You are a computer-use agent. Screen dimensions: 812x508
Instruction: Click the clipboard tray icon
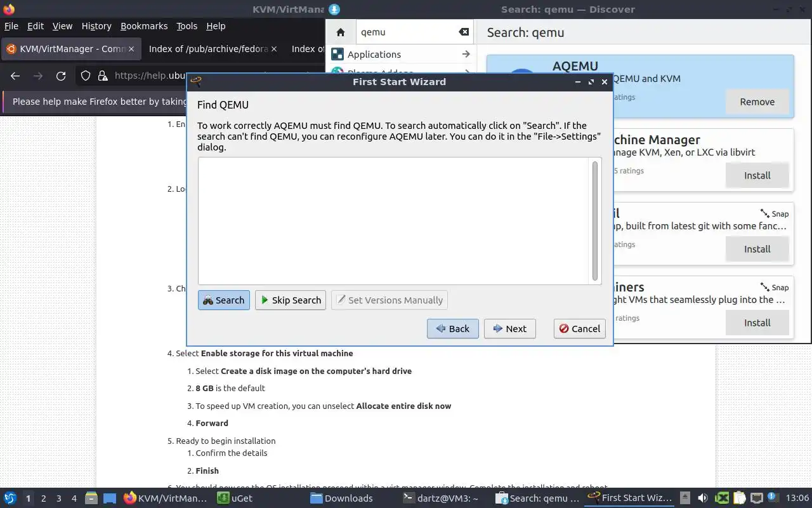pyautogui.click(x=739, y=498)
